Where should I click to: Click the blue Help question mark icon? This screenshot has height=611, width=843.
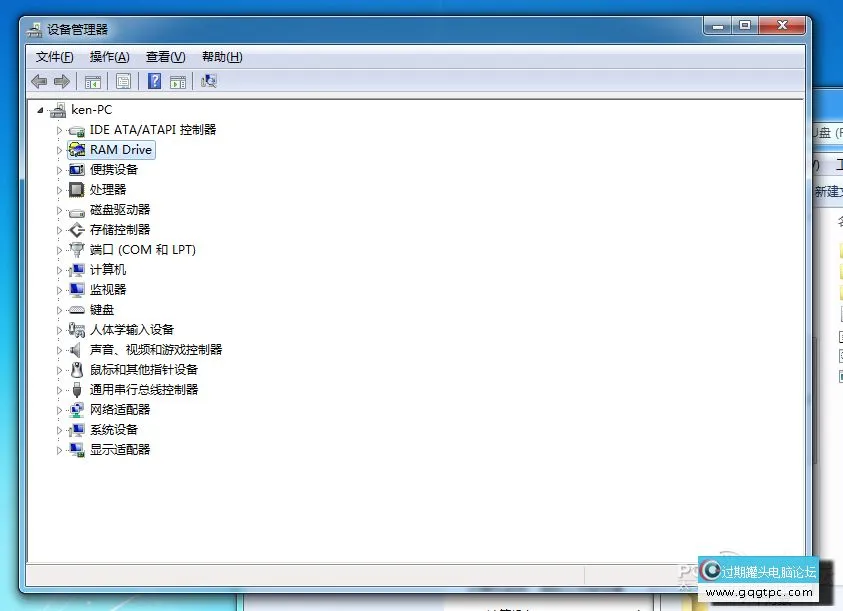click(155, 82)
